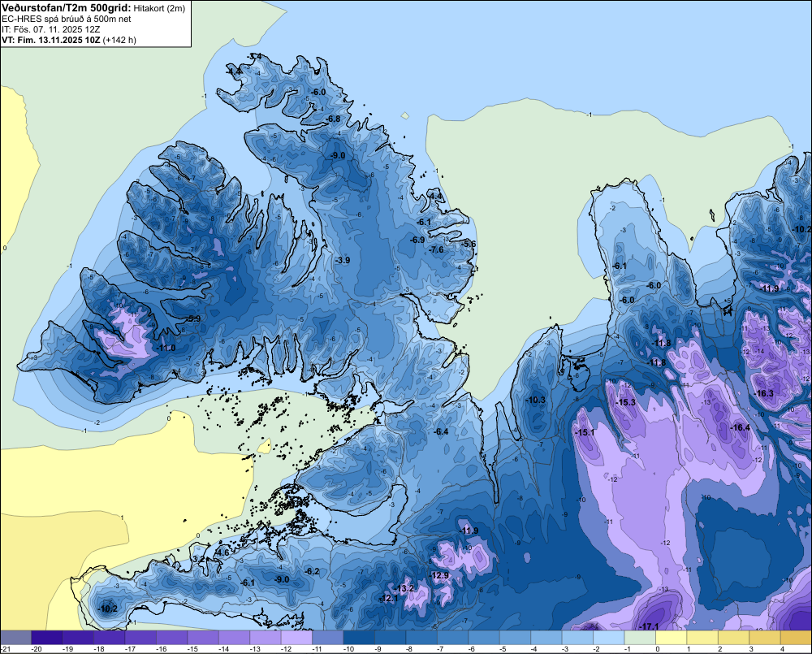
Task: Click the legend swatch labeled -5
Action: click(516, 637)
